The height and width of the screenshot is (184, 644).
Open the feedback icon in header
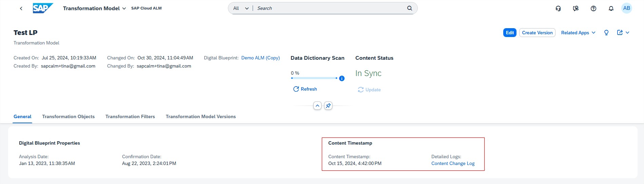click(576, 8)
